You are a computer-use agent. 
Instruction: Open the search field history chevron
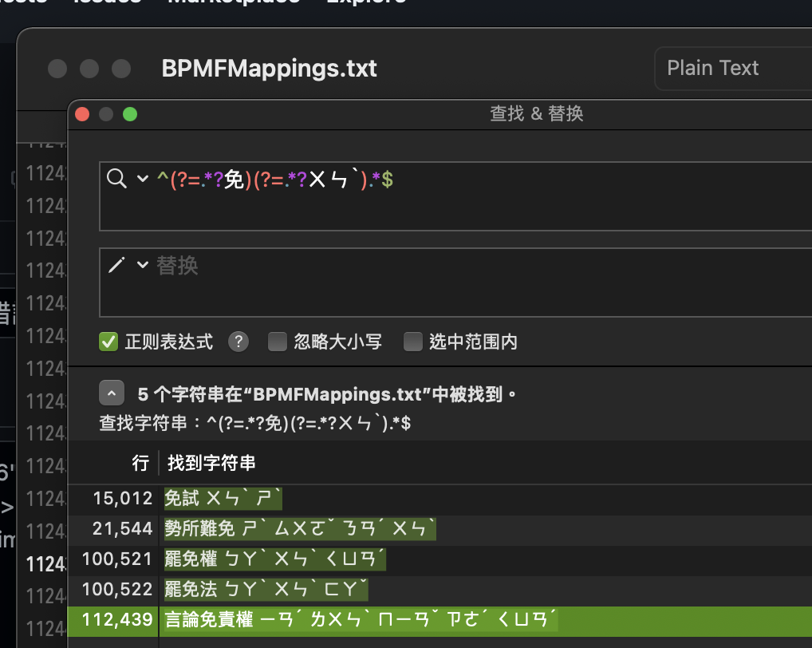(136, 178)
